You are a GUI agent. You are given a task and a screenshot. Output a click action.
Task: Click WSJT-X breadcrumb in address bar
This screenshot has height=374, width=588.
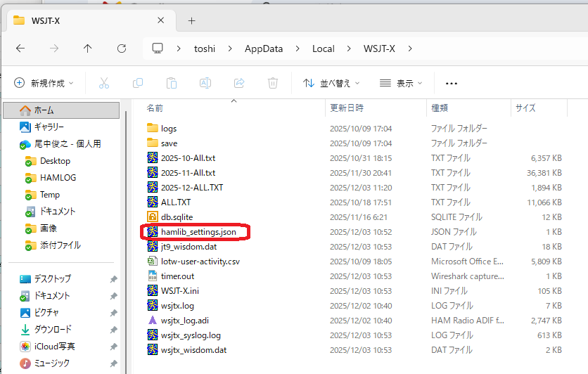pyautogui.click(x=379, y=49)
